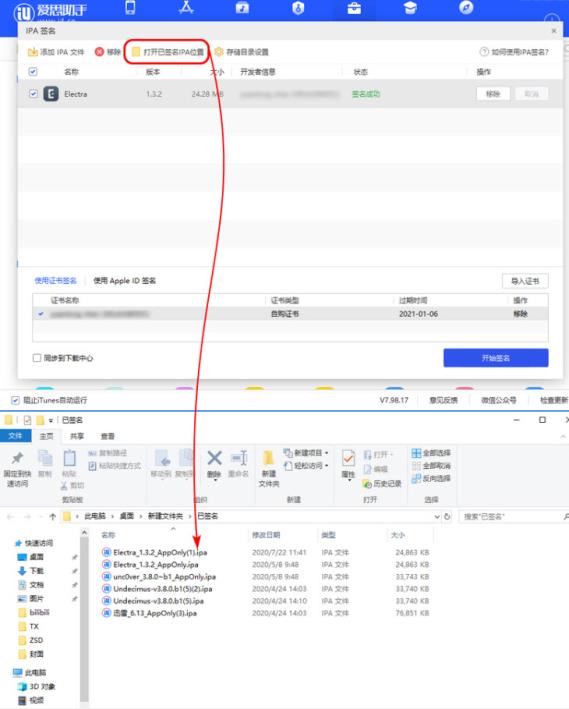Click 意见反馈 in the i4 status bar
Viewport: 569px width, 709px height.
443,400
